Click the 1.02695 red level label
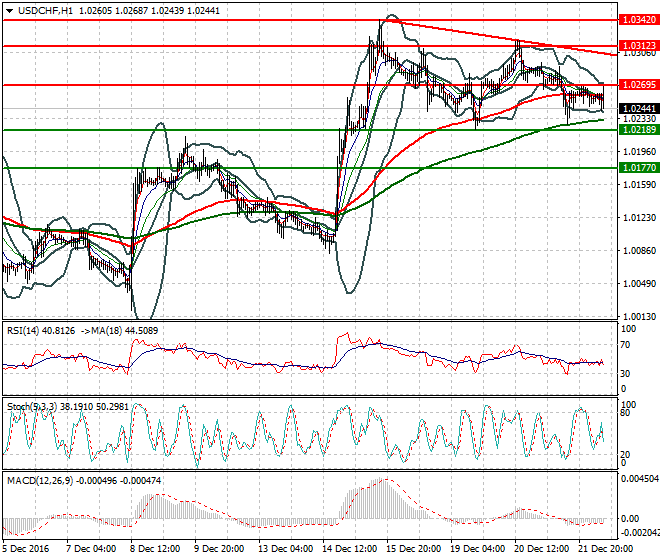This screenshot has height=560, width=660. click(x=639, y=85)
